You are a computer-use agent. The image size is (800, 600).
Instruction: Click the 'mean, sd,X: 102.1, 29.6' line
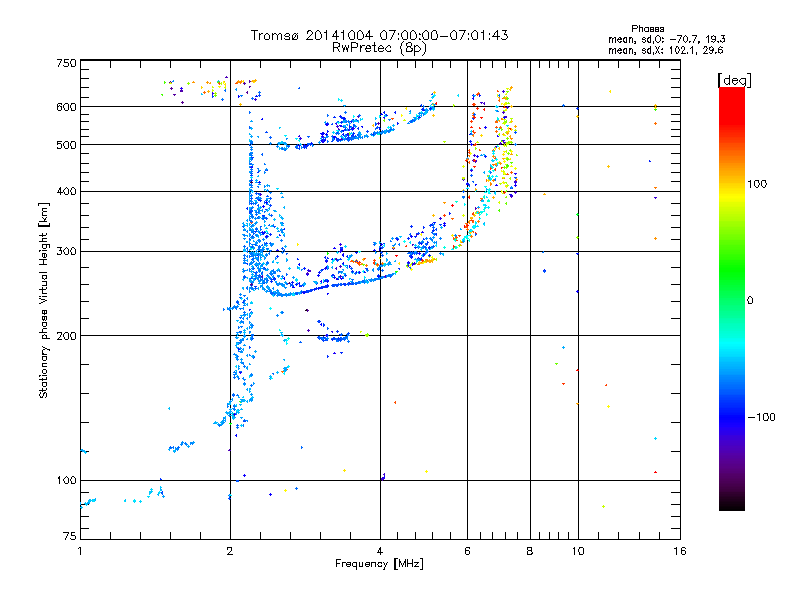[665, 50]
